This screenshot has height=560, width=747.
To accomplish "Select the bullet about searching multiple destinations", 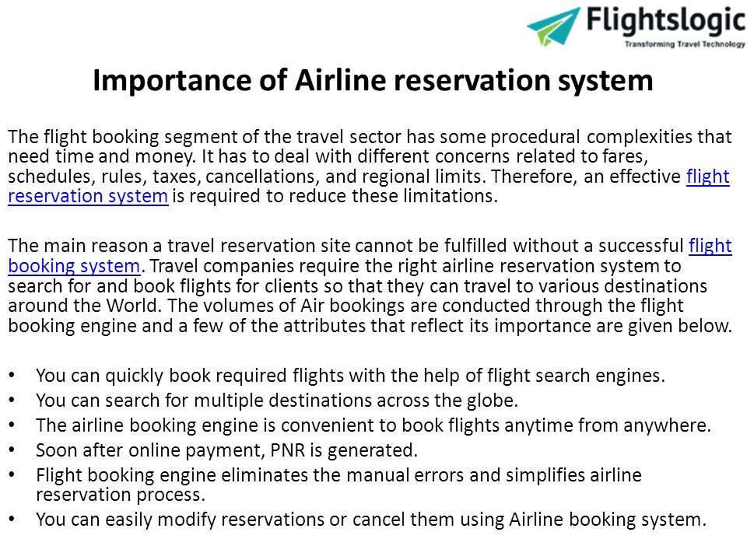I will pyautogui.click(x=277, y=401).
